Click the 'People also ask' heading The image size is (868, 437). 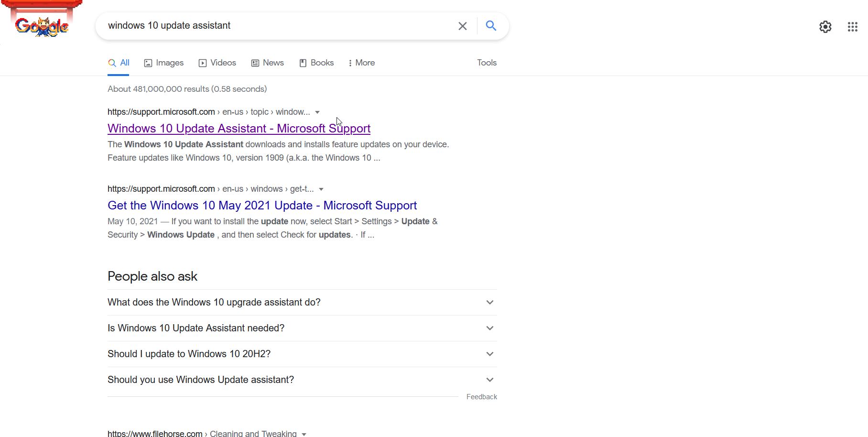[152, 276]
